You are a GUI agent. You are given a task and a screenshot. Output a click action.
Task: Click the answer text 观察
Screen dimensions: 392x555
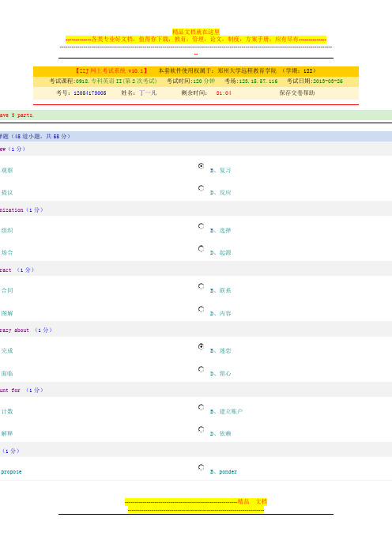[x=7, y=170]
